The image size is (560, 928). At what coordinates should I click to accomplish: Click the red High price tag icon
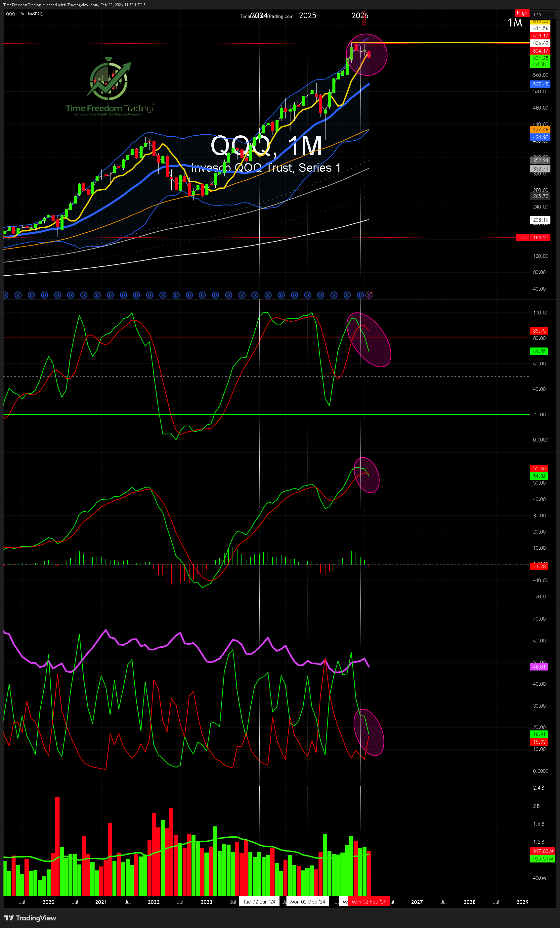[522, 13]
